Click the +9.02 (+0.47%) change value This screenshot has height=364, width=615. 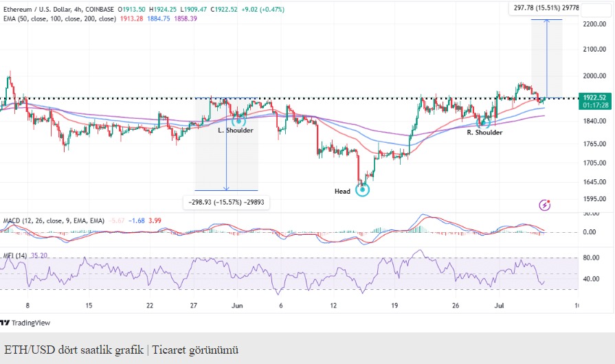click(x=262, y=10)
